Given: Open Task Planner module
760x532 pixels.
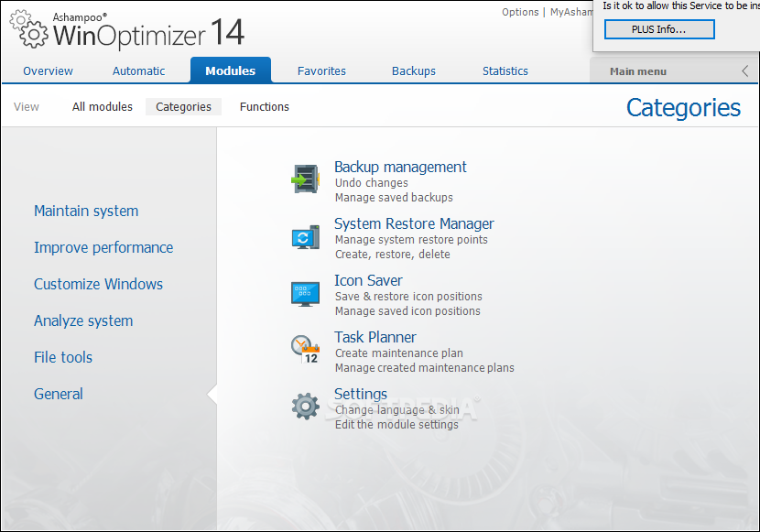Looking at the screenshot, I should 375,337.
